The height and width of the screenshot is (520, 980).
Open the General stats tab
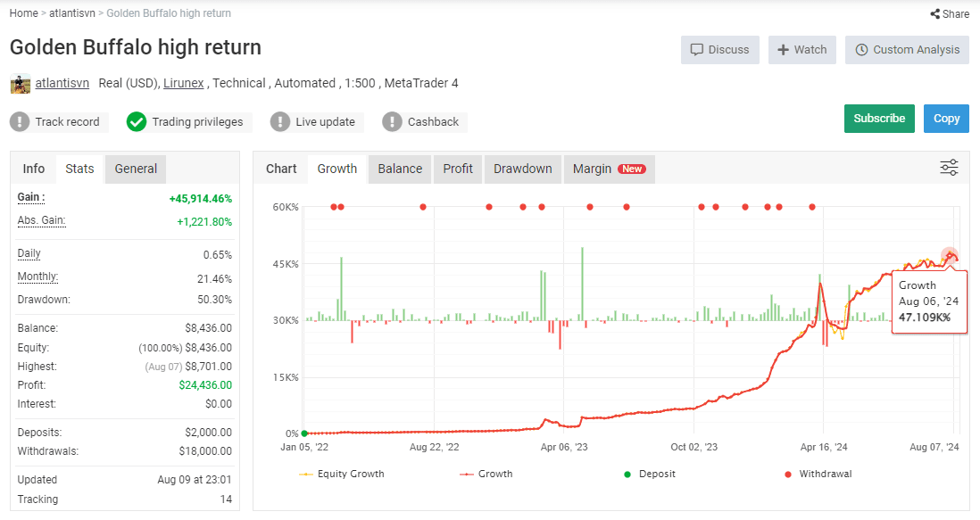pos(136,169)
